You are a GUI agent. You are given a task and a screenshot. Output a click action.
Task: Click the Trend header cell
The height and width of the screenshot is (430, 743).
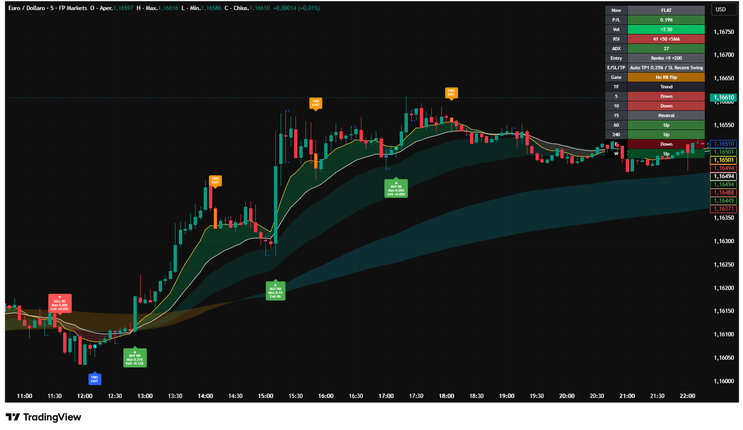click(666, 87)
